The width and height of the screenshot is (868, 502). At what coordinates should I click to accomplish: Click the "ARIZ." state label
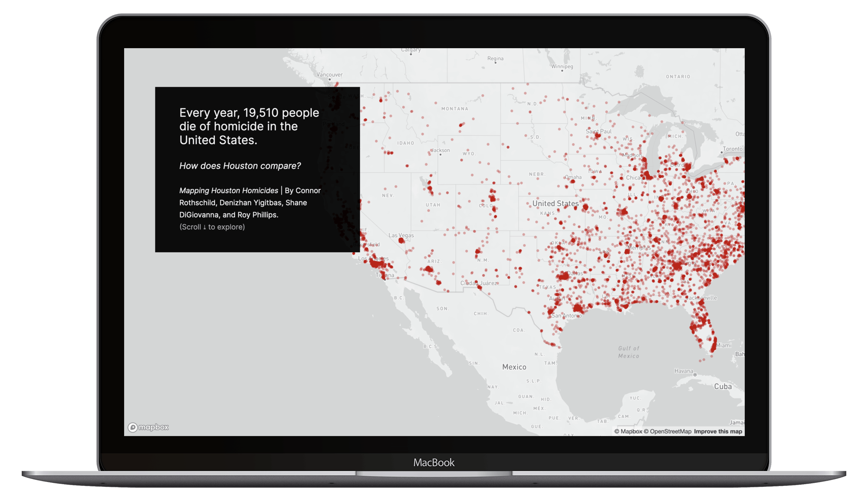(434, 262)
